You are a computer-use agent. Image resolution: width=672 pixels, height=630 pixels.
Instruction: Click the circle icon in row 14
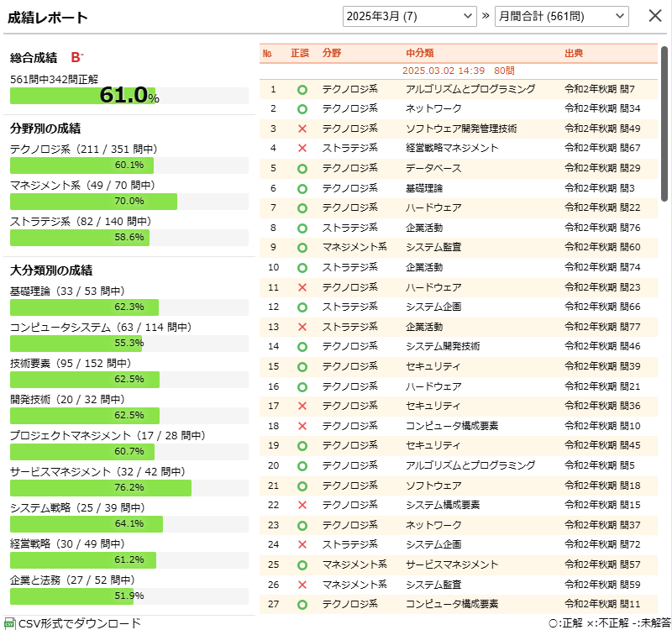tap(302, 347)
